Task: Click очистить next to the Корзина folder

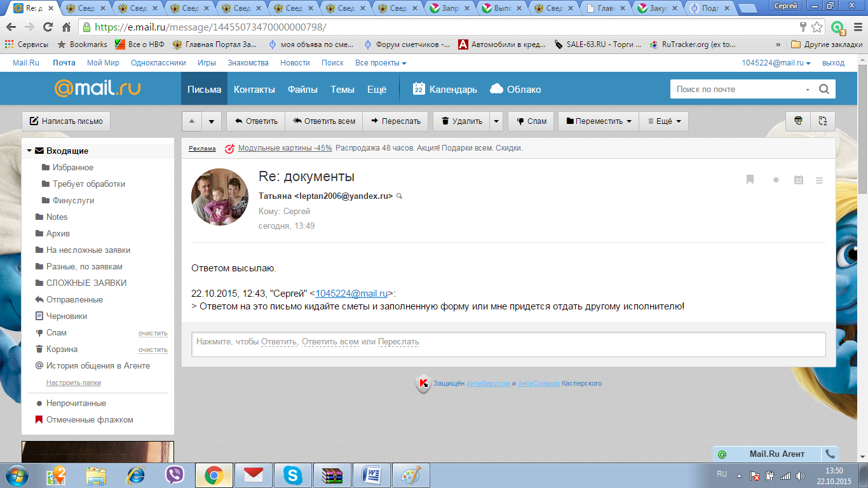Action: pos(153,349)
